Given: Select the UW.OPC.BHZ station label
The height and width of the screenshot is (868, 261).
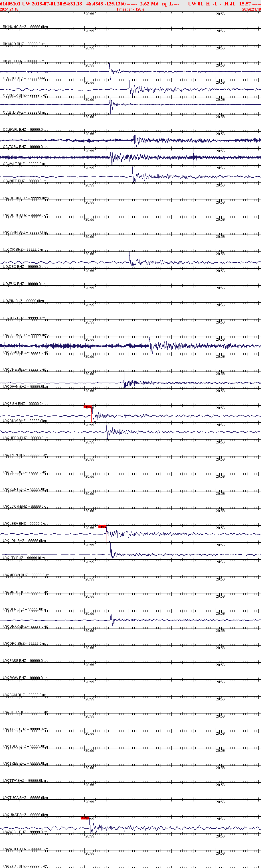Looking at the screenshot, I should point(24,644).
